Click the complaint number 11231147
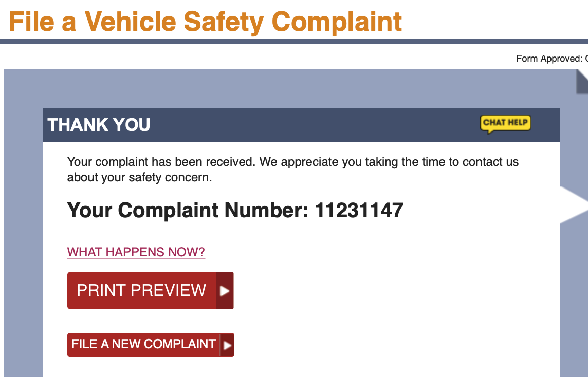 pyautogui.click(x=359, y=211)
